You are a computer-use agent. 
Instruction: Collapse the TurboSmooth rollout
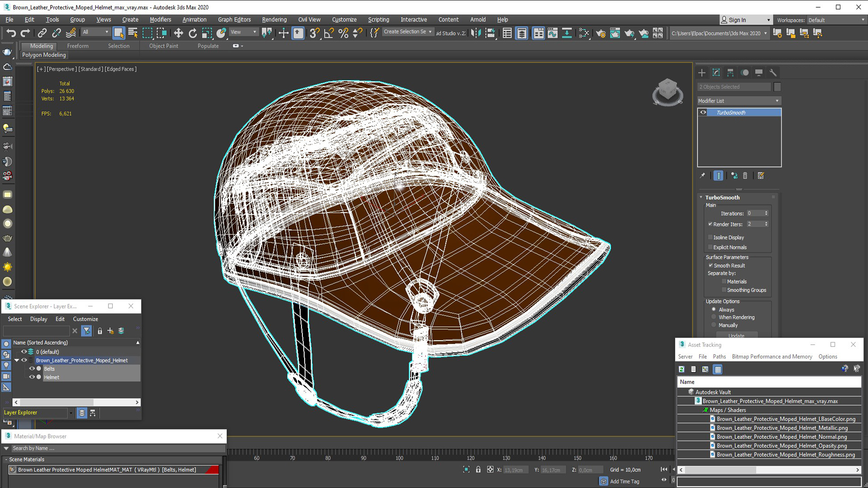(x=701, y=197)
